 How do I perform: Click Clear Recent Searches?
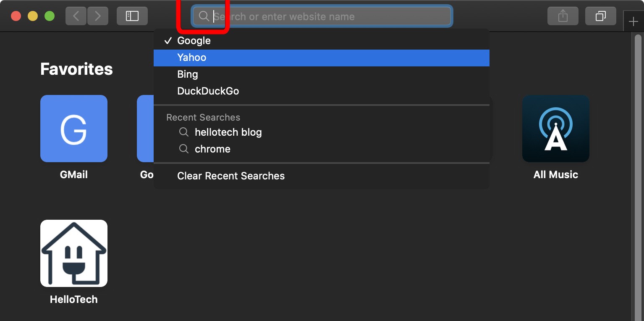pos(231,176)
